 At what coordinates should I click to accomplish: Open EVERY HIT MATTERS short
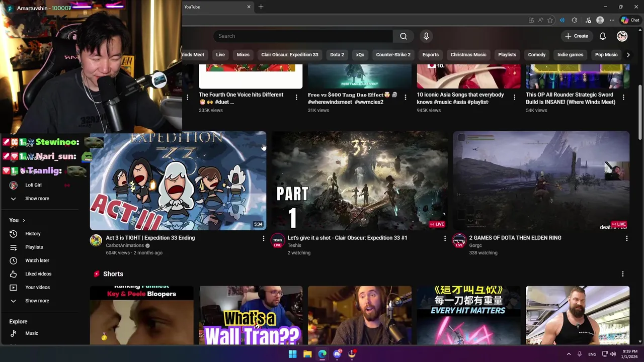click(x=468, y=316)
